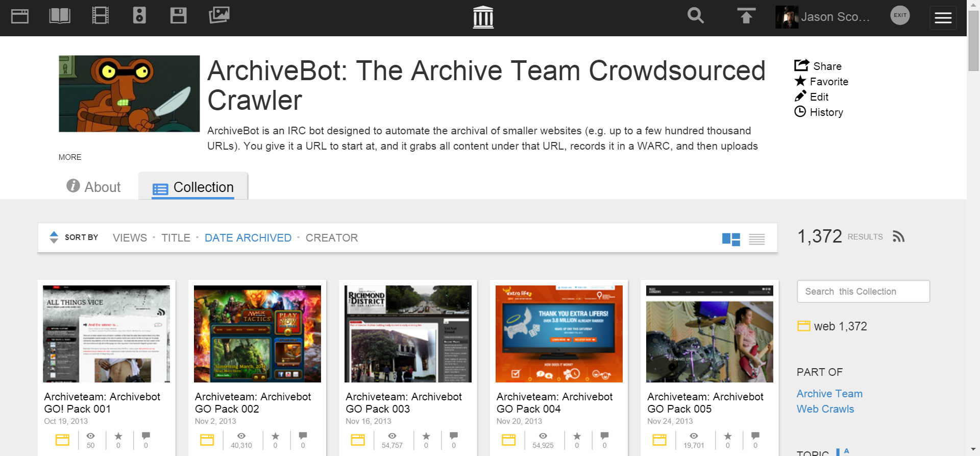Image resolution: width=980 pixels, height=456 pixels.
Task: Sort results by Views
Action: (130, 238)
